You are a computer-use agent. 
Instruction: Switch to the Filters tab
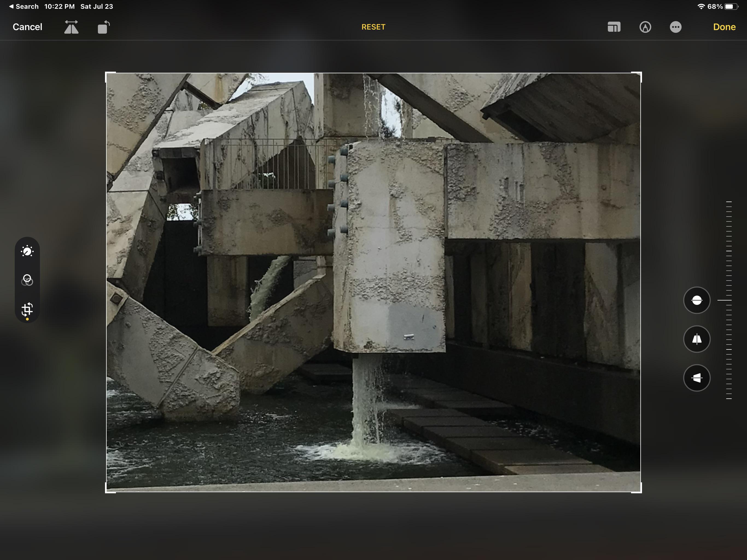[x=27, y=280]
